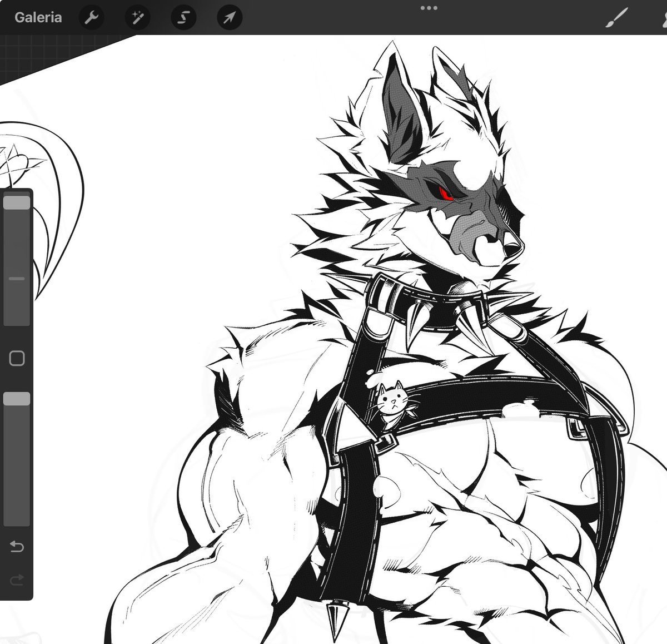Tap the opacity slider handle
The image size is (667, 644).
point(17,398)
